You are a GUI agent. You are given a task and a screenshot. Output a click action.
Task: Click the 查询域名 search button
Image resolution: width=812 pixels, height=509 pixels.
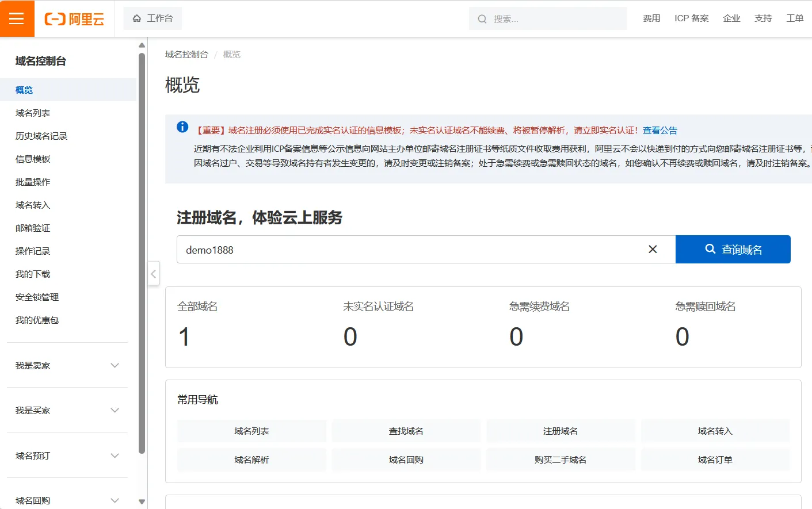point(733,249)
